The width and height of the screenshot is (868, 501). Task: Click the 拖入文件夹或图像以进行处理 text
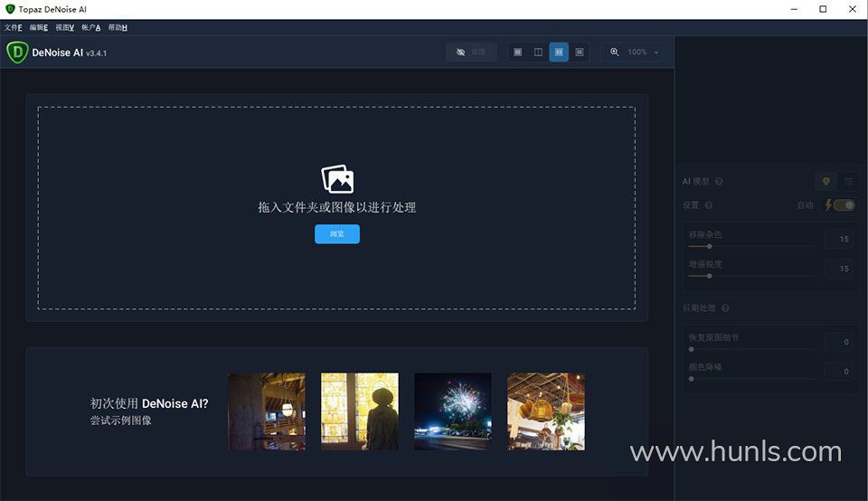(x=337, y=208)
